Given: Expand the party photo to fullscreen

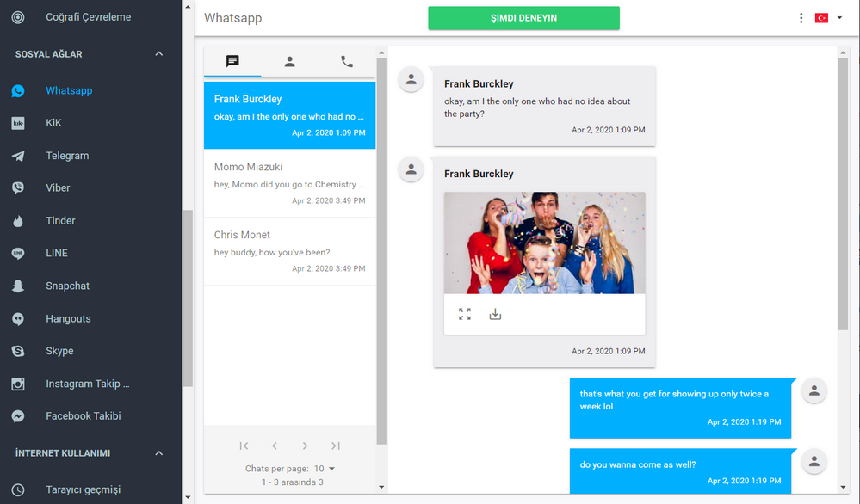Looking at the screenshot, I should pyautogui.click(x=465, y=314).
